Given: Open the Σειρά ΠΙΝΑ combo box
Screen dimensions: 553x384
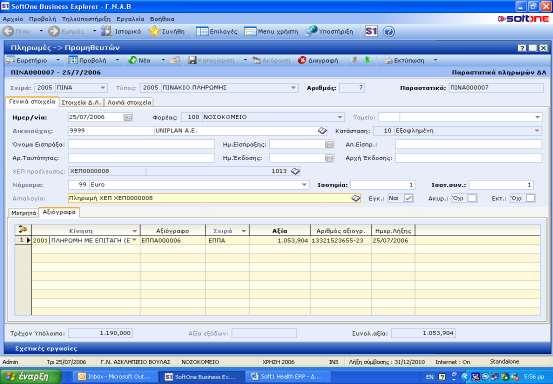Looking at the screenshot, I should 103,87.
